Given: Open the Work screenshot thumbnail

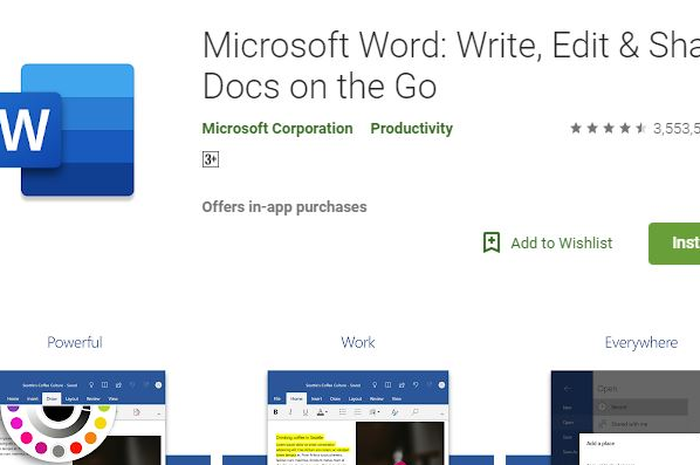Looking at the screenshot, I should tap(358, 399).
